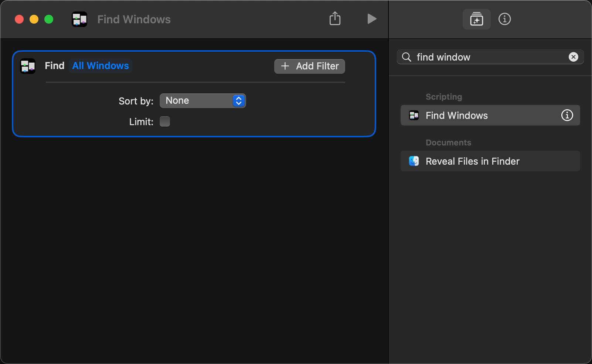This screenshot has height=364, width=592.
Task: Click the Find Windows result icon in Scripting
Action: [414, 115]
